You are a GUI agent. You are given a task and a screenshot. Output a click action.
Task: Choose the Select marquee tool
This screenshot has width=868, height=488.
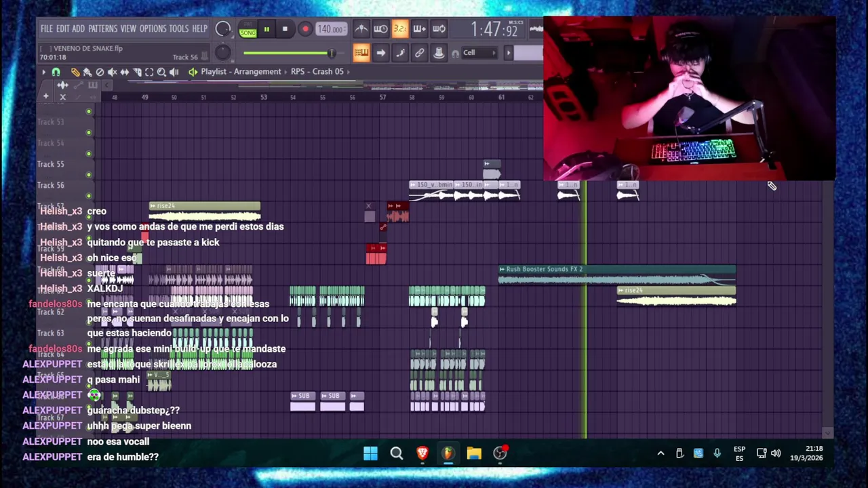coord(149,72)
